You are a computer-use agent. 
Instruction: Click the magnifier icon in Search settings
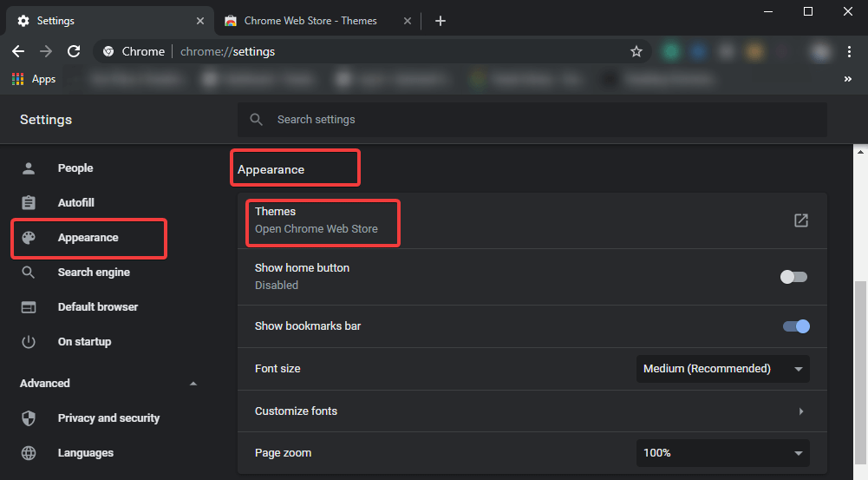point(256,120)
